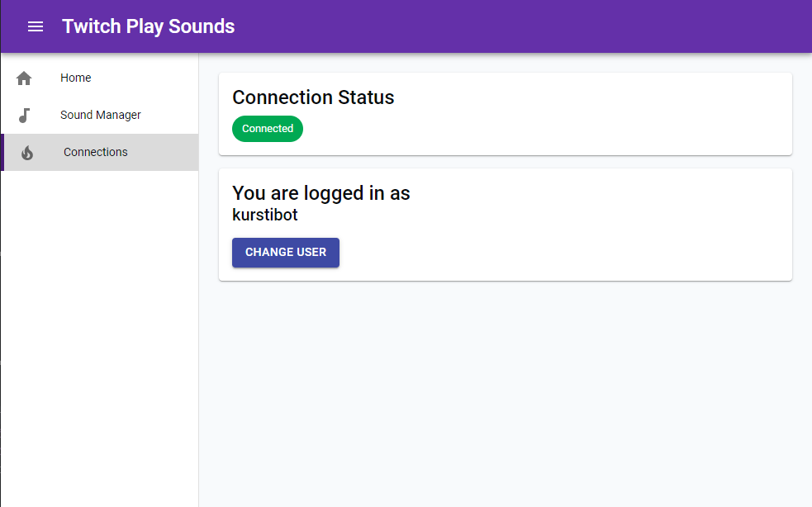The height and width of the screenshot is (507, 812).
Task: Click the purple active indicator beside Connections
Action: point(2,152)
